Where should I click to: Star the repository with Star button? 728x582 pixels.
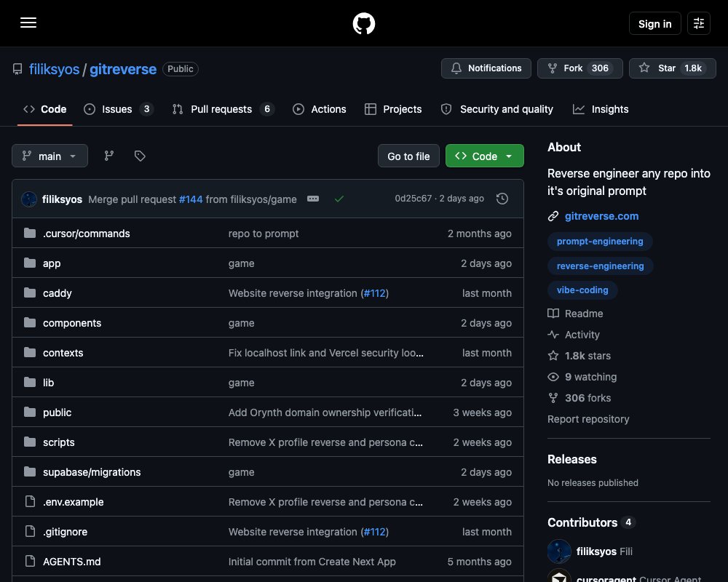coord(672,68)
